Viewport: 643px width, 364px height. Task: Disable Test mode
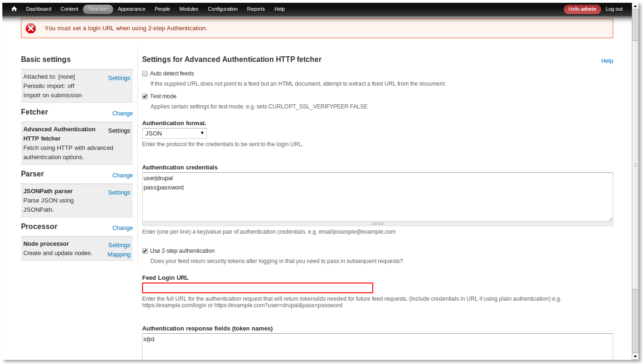[x=145, y=96]
